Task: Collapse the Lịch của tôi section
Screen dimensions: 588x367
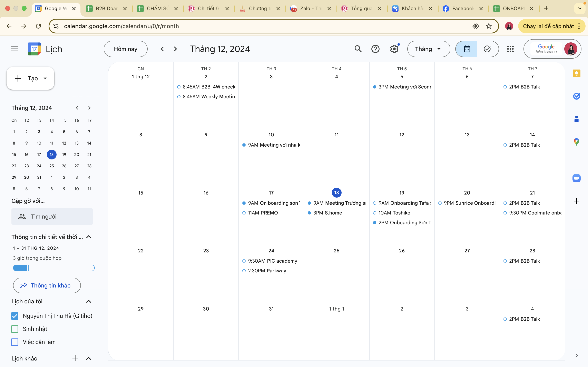Action: coord(89,301)
